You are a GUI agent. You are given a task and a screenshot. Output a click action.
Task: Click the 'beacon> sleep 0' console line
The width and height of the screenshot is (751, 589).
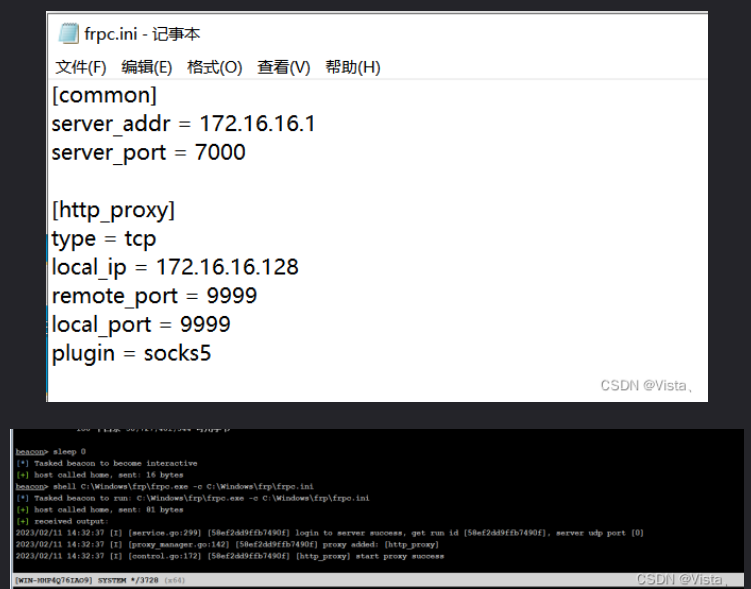51,452
